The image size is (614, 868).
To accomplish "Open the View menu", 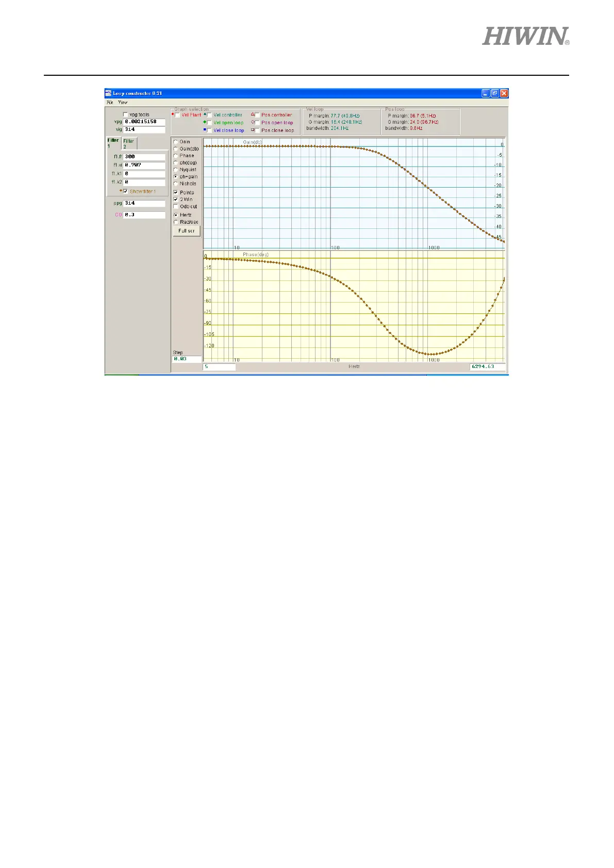I will click(x=123, y=103).
